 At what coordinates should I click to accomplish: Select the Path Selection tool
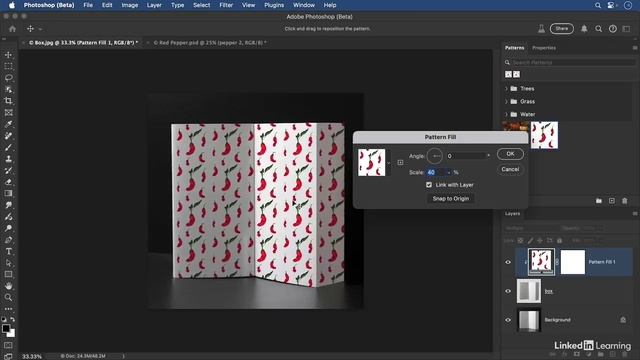click(x=8, y=263)
